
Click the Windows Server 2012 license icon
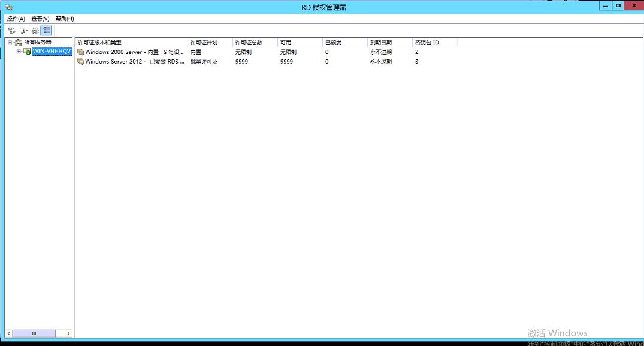80,62
